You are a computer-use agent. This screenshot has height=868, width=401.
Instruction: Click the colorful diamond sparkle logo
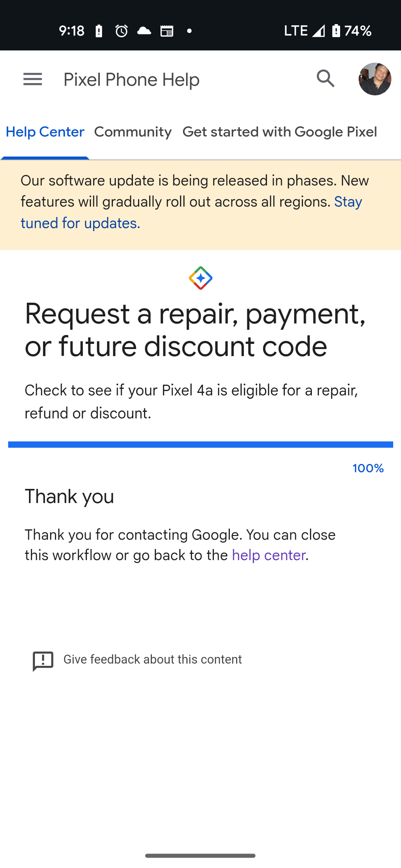pos(200,278)
